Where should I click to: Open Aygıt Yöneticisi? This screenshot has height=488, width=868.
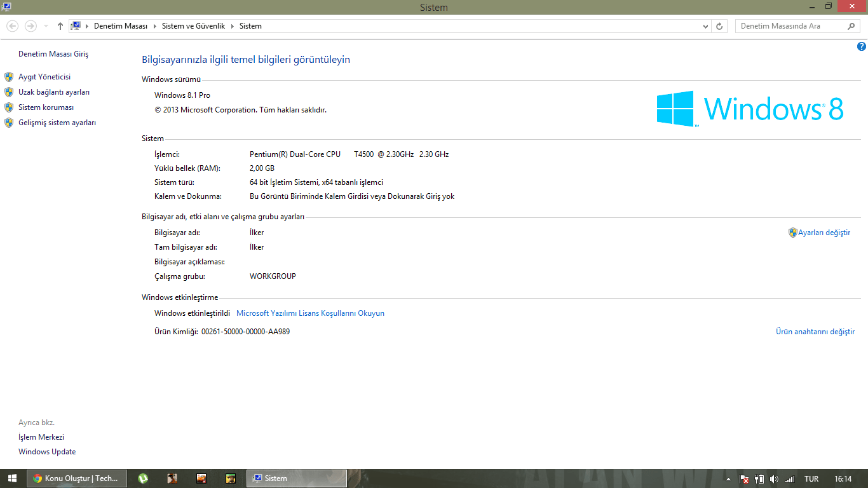click(x=44, y=77)
